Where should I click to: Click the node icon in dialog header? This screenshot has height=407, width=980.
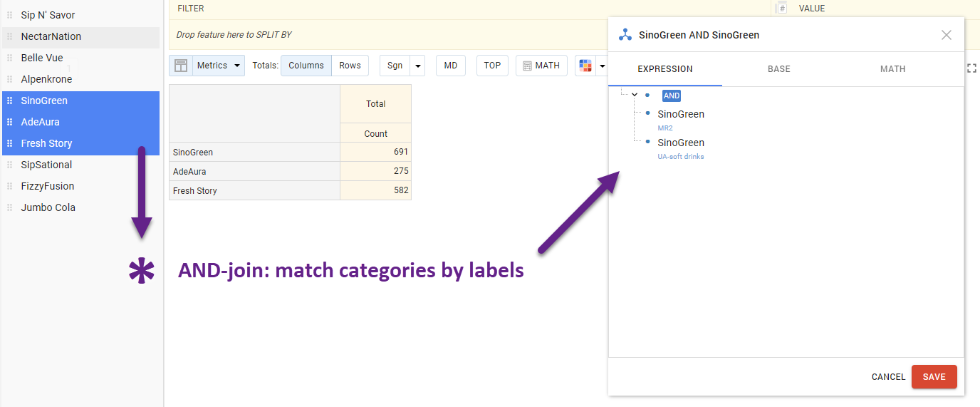[625, 35]
